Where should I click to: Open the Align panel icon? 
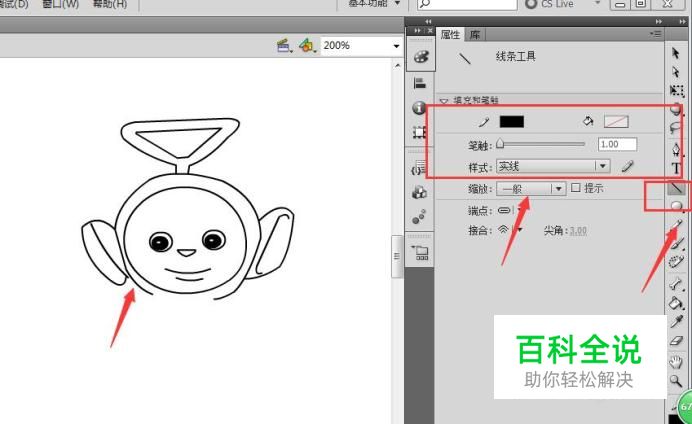click(x=420, y=83)
